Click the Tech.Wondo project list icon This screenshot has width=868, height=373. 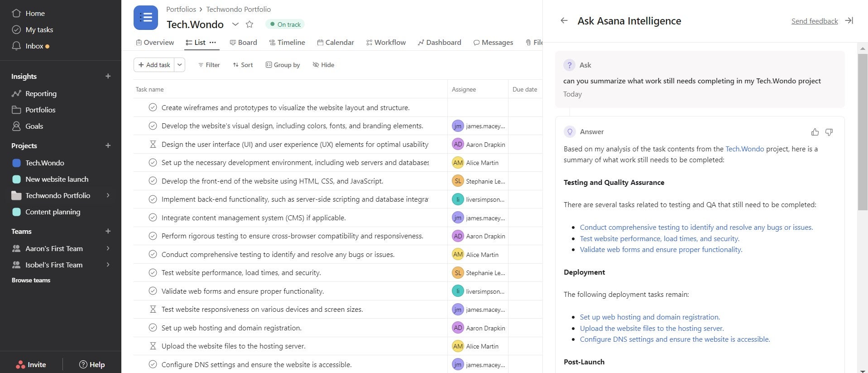[x=146, y=18]
